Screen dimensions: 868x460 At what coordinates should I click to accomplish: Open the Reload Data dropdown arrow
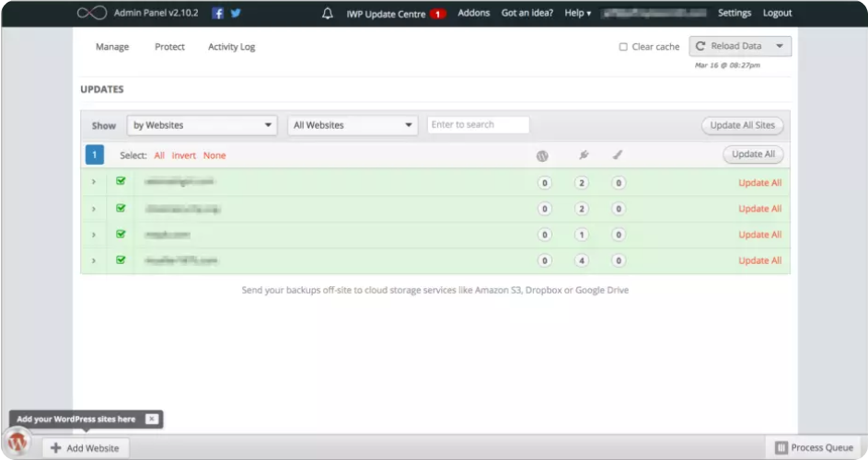coord(780,46)
